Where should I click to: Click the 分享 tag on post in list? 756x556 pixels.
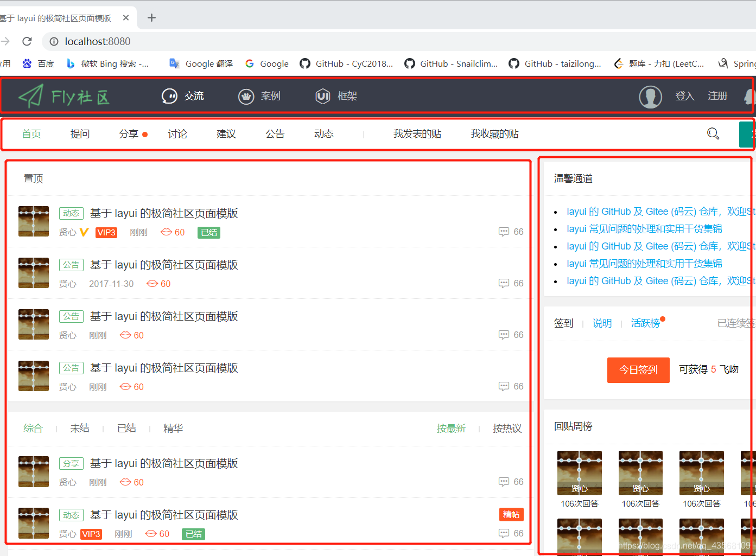tap(71, 463)
